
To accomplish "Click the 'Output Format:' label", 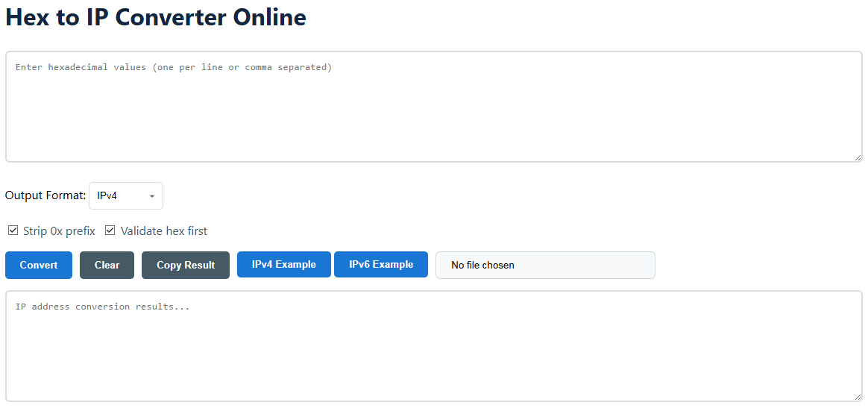I will point(45,195).
